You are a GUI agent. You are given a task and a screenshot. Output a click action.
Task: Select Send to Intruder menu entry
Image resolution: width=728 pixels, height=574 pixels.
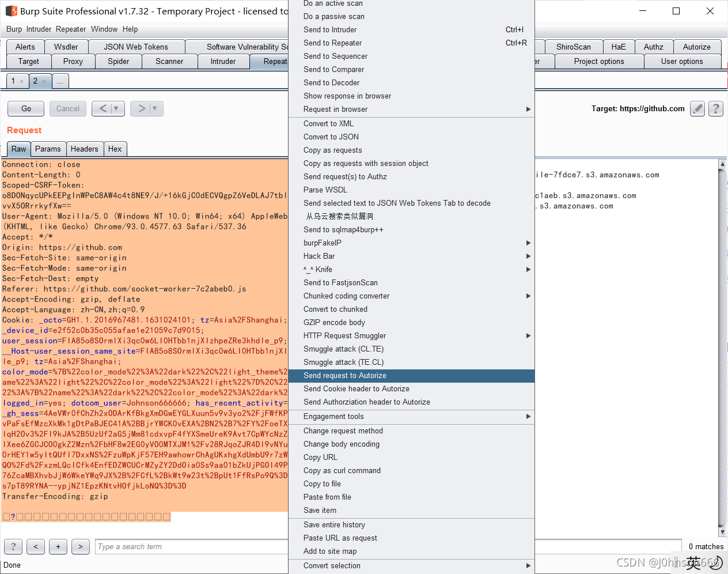(411, 30)
